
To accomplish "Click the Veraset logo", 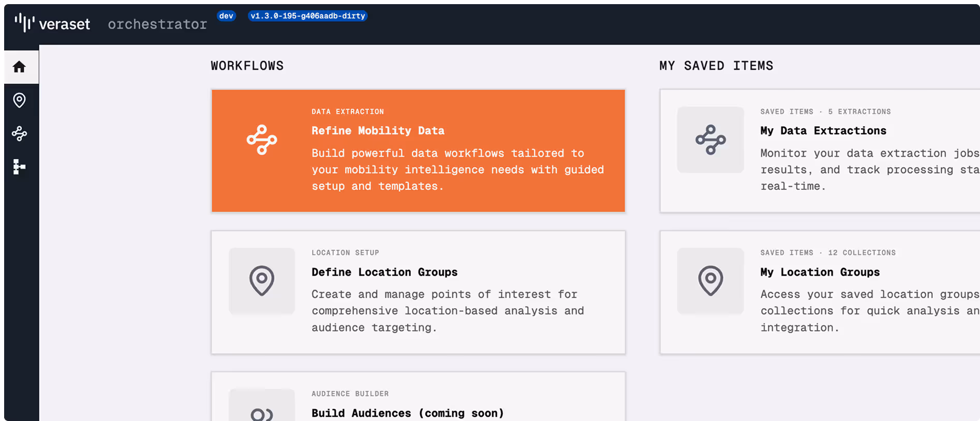I will tap(52, 24).
